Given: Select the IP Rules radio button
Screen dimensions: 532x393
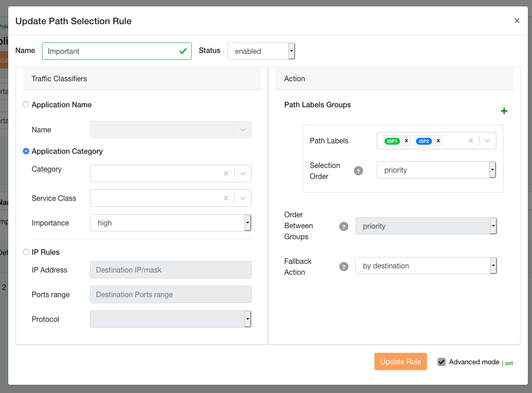Looking at the screenshot, I should [26, 252].
